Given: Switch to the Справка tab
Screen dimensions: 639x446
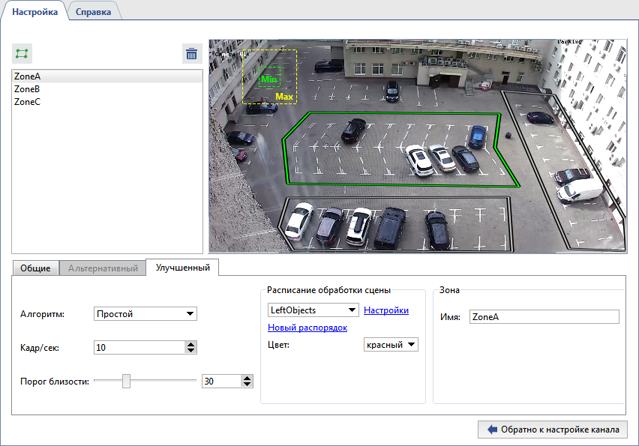Looking at the screenshot, I should [x=93, y=11].
